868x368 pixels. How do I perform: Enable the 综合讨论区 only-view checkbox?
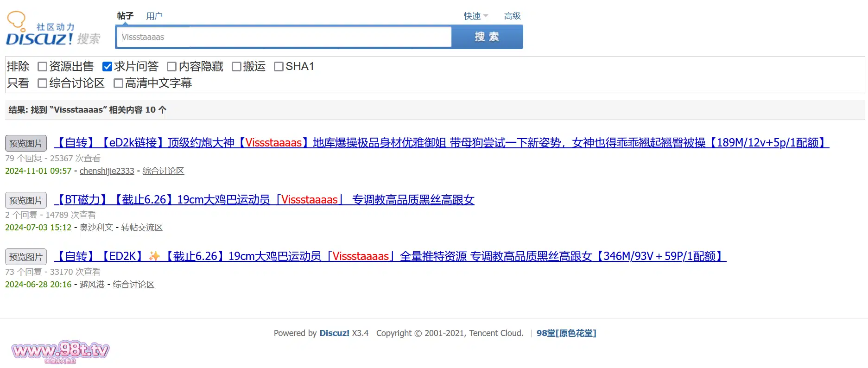42,83
